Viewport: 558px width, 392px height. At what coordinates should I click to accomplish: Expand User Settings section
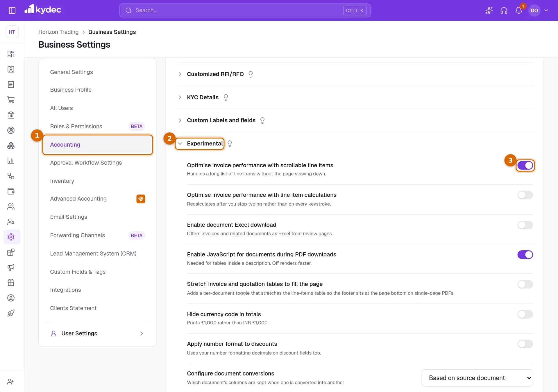coord(98,333)
